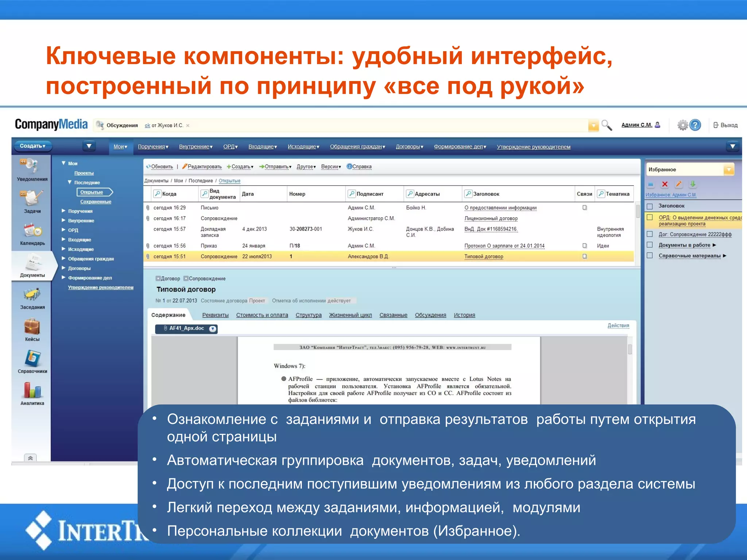Viewport: 747px width, 560px height.
Task: Open the AF41_Apx.doc attachment dropdown
Action: tap(213, 329)
